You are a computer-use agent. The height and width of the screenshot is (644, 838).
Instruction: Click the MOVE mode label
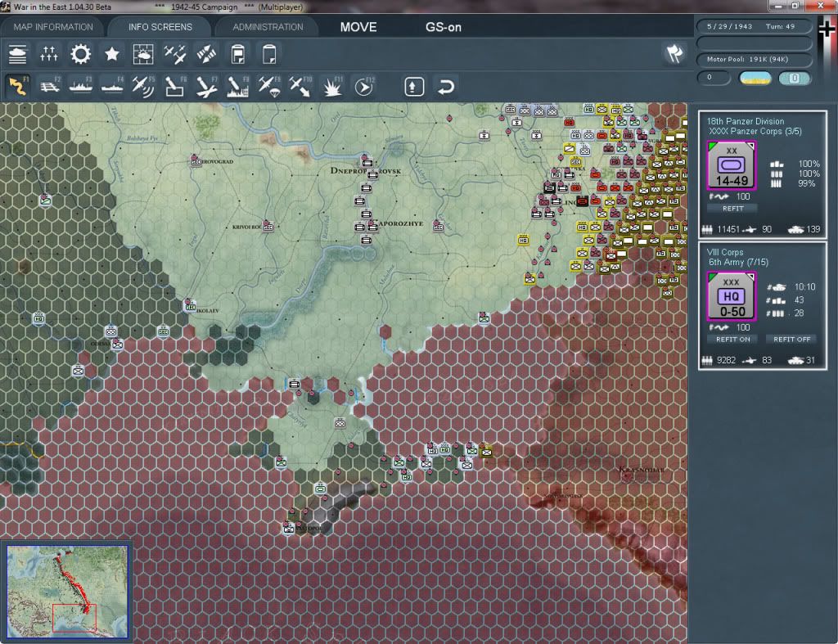tap(358, 27)
